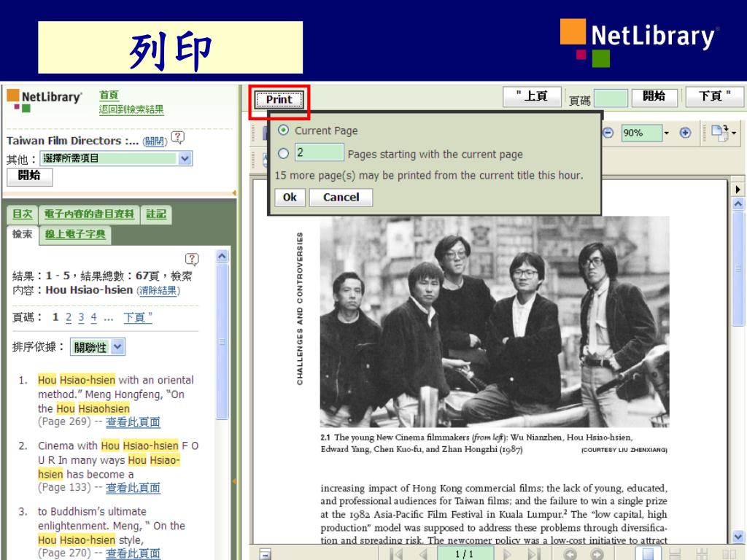Zoom in with the plus magnifier icon

point(685,133)
